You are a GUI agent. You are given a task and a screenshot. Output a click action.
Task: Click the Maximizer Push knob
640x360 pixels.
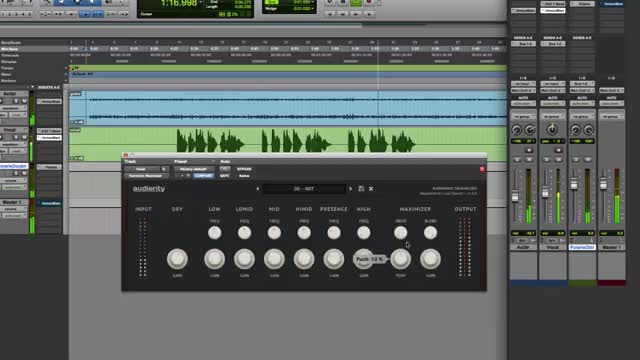[400, 259]
